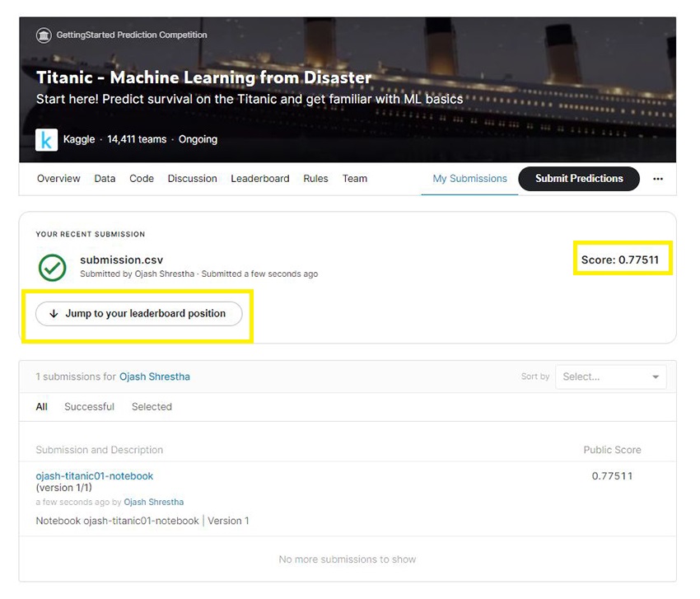The image size is (700, 599).
Task: Click the green checkmark submission status icon
Action: 53,266
